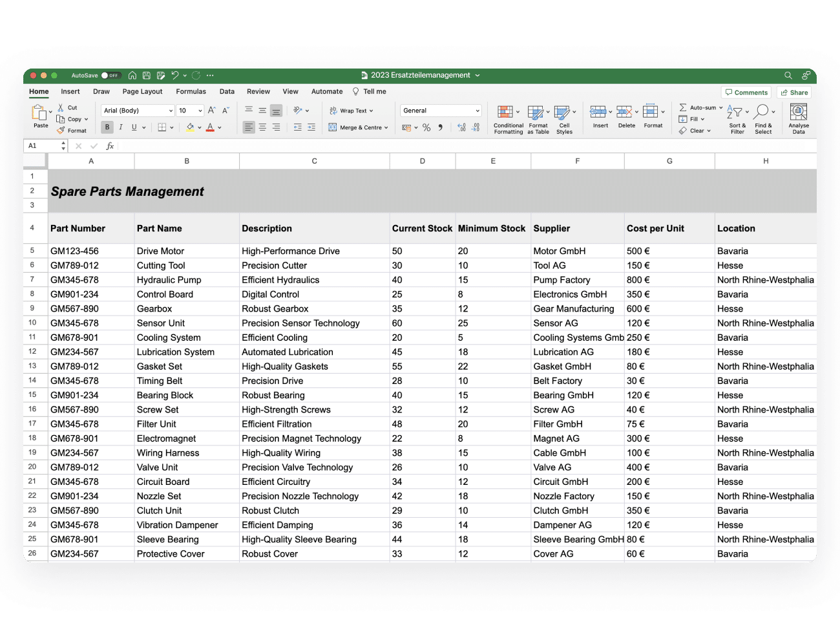The width and height of the screenshot is (840, 631).
Task: Open the Insert tab
Action: point(70,92)
